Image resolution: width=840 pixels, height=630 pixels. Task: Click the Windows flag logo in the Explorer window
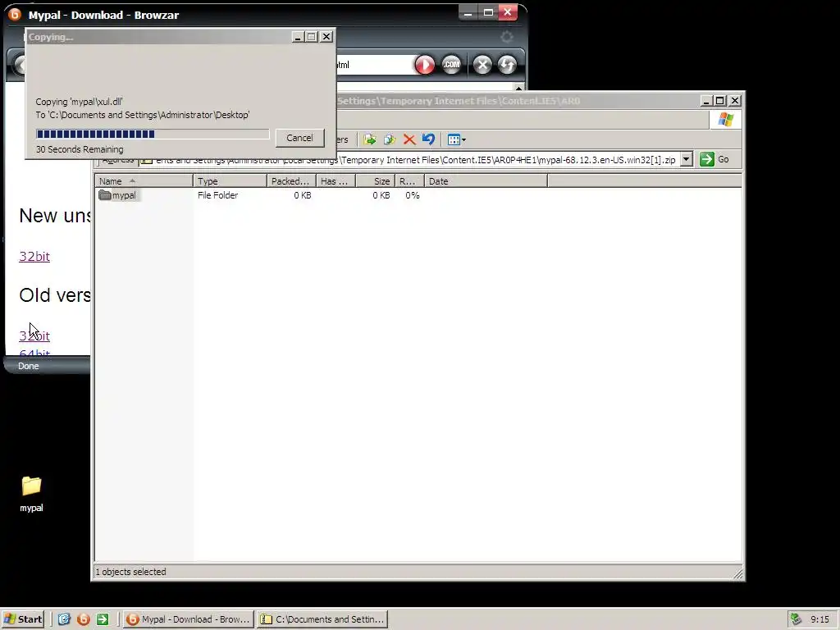click(726, 120)
